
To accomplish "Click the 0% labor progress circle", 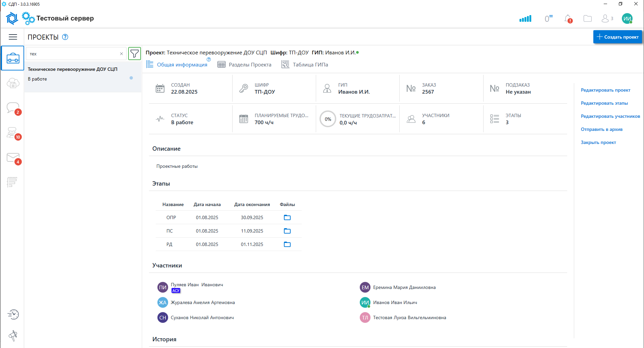I will point(328,119).
